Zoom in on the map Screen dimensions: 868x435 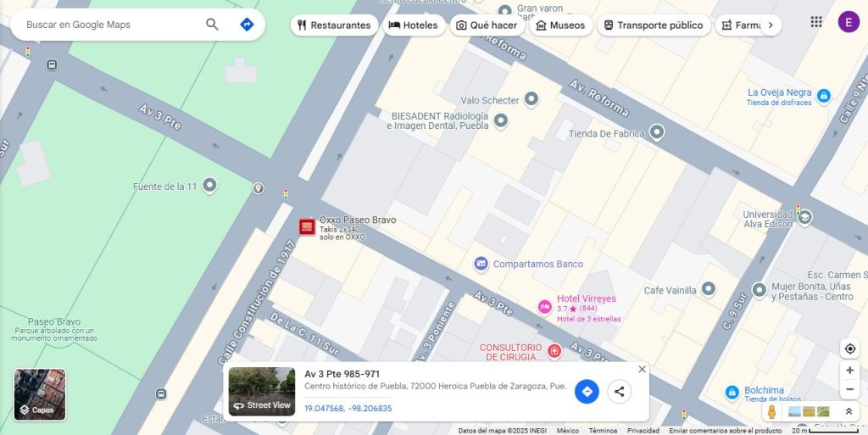pyautogui.click(x=849, y=371)
